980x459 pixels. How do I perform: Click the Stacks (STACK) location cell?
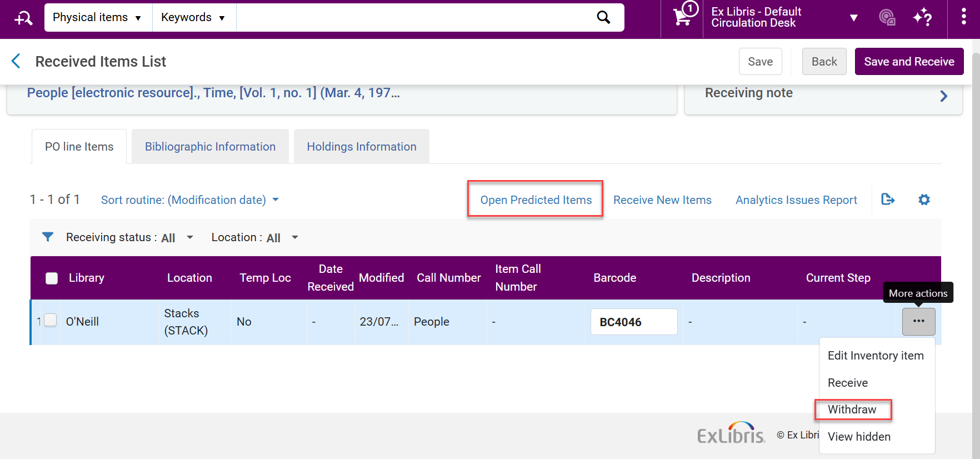pos(186,322)
